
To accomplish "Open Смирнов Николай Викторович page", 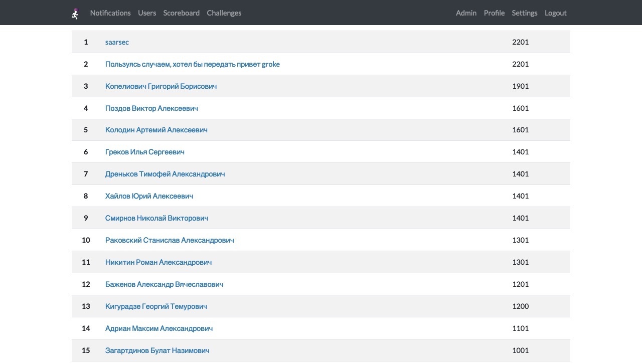I will pyautogui.click(x=156, y=218).
